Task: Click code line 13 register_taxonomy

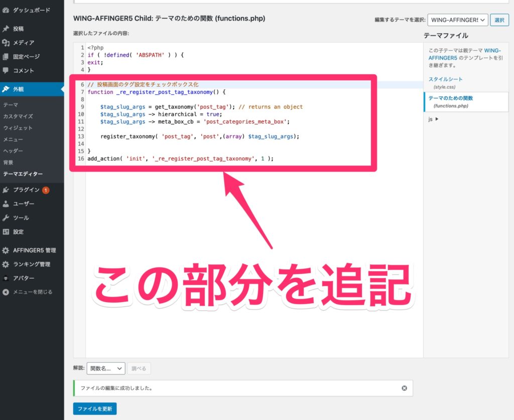Action: coord(200,136)
